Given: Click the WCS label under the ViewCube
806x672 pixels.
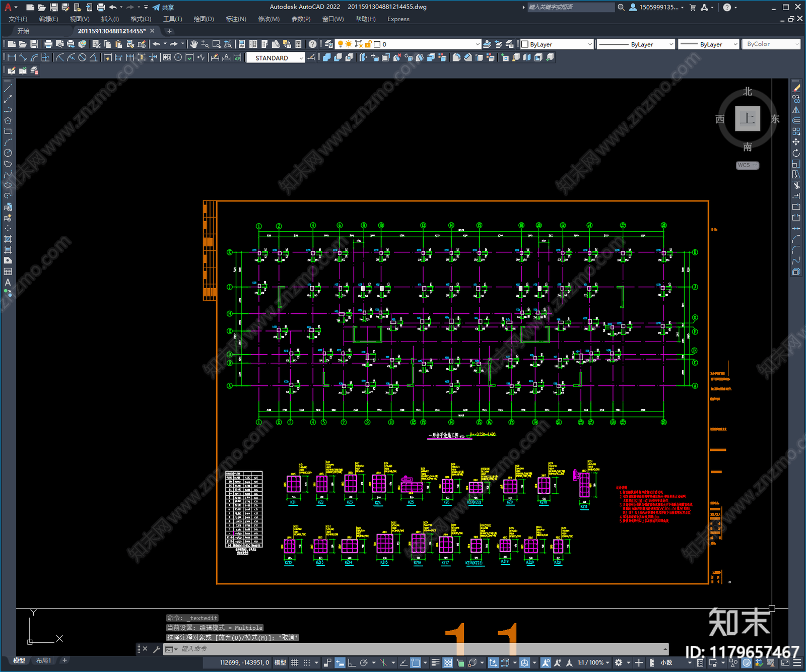Looking at the screenshot, I should click(747, 165).
